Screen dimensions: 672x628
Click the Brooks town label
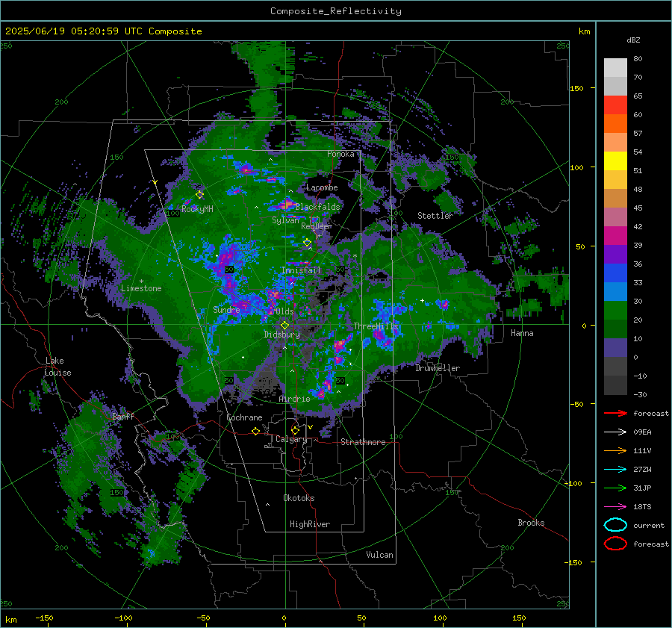[x=531, y=523]
